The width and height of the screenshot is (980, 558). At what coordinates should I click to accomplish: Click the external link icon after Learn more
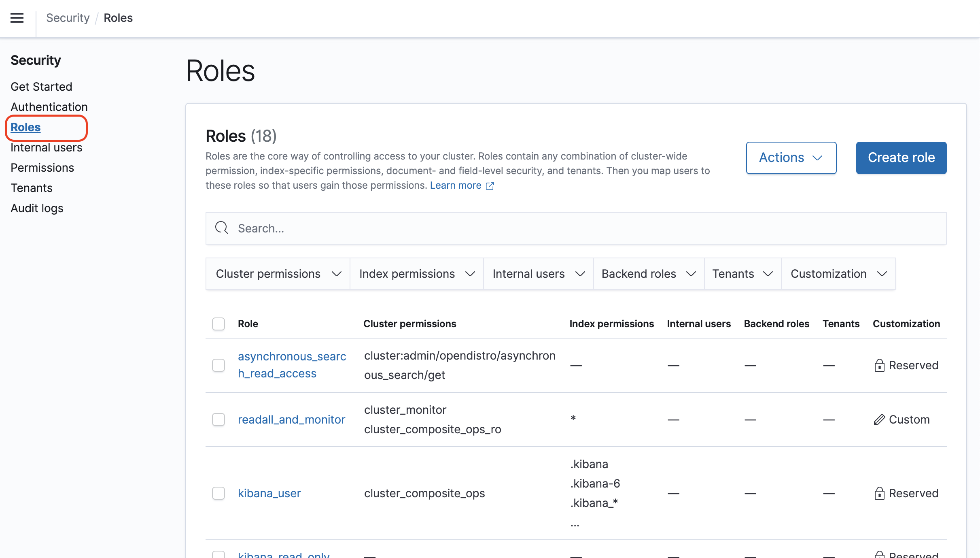[x=490, y=186]
